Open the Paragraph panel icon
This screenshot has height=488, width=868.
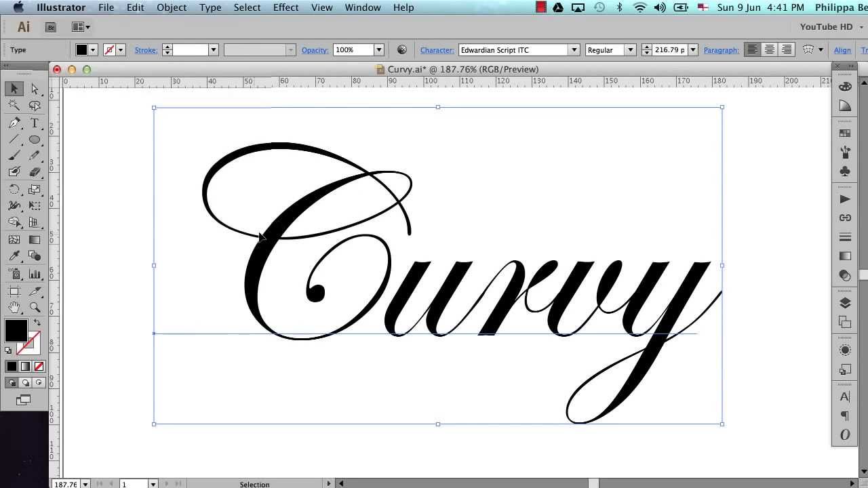tap(845, 415)
